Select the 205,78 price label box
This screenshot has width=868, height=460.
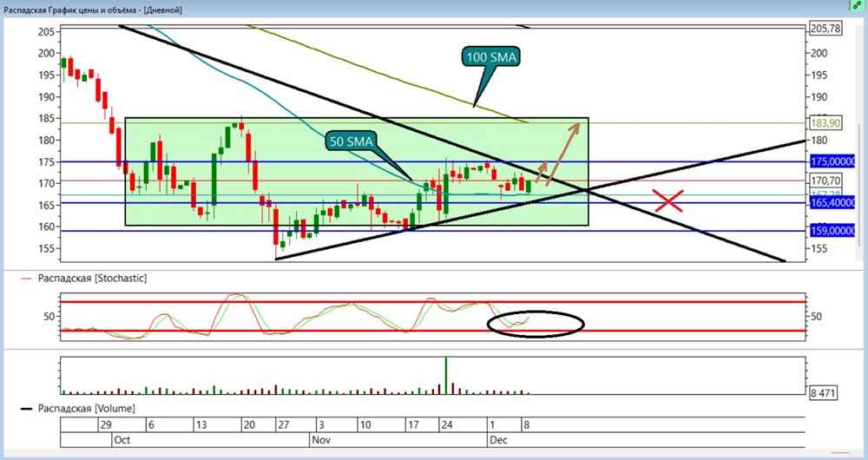[x=825, y=29]
